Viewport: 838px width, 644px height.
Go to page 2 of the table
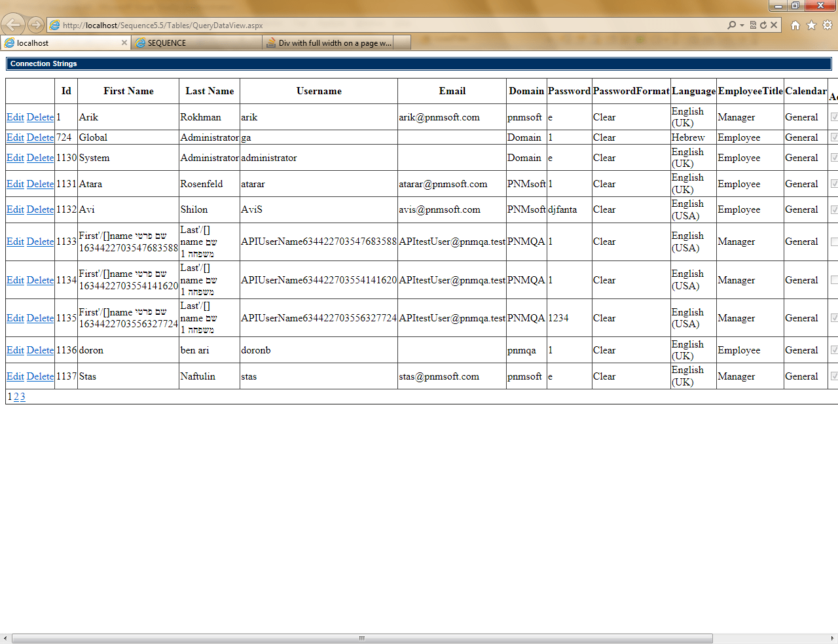[16, 397]
